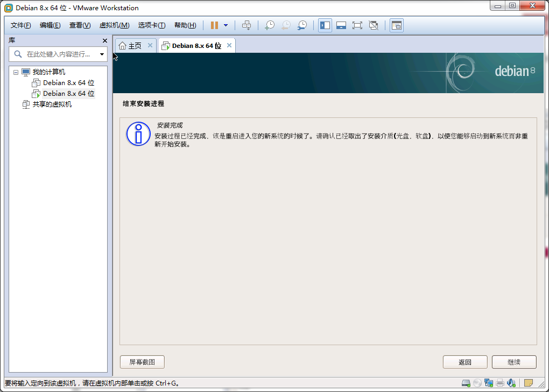
Task: Switch to the 主页 tab
Action: [x=135, y=46]
